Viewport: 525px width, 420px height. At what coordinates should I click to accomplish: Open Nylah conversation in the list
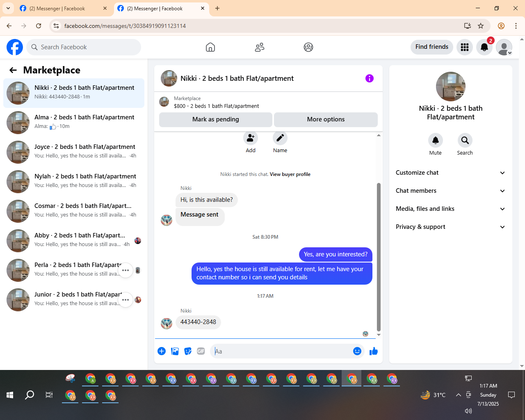tap(74, 182)
